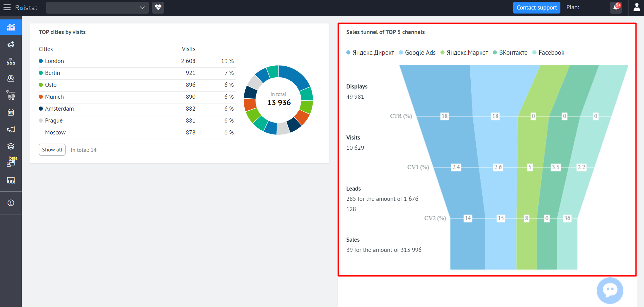Select the Moscow city row
Image resolution: width=644 pixels, height=307 pixels.
click(x=137, y=133)
